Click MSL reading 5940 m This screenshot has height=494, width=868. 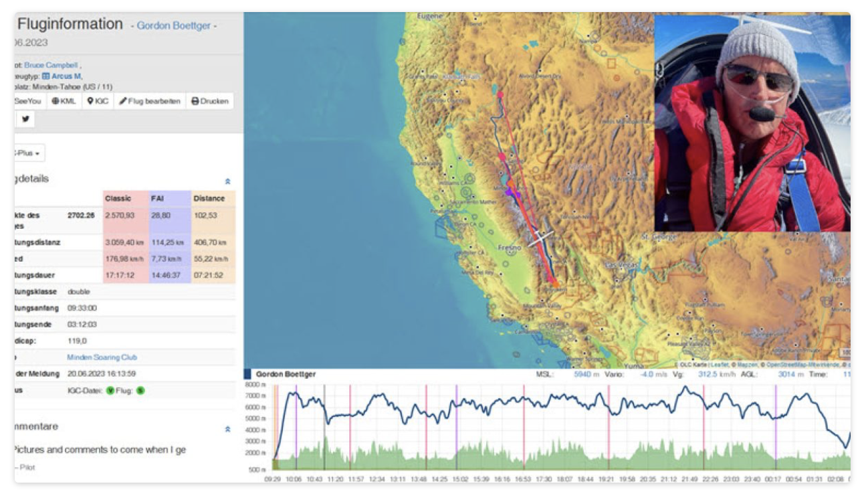tap(586, 374)
